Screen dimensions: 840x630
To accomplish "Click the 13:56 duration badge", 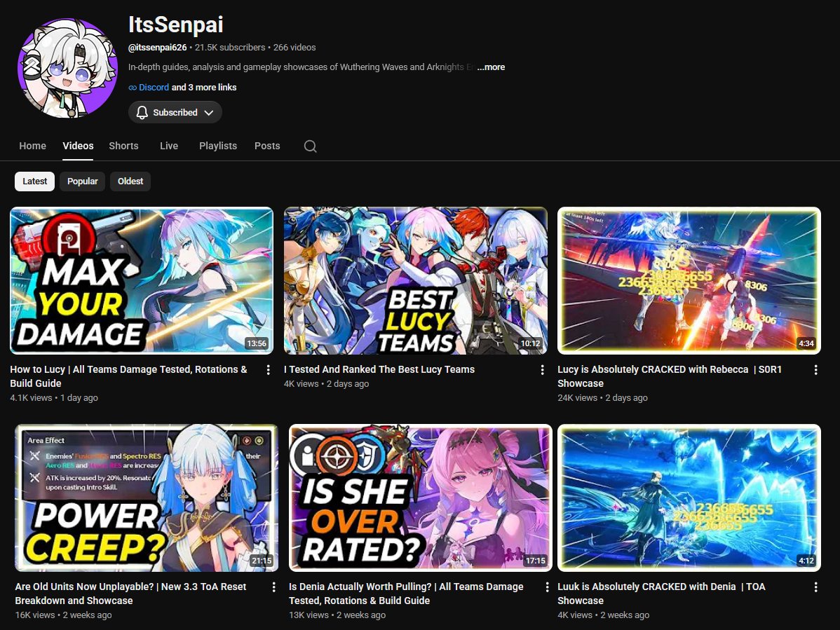I will (257, 343).
